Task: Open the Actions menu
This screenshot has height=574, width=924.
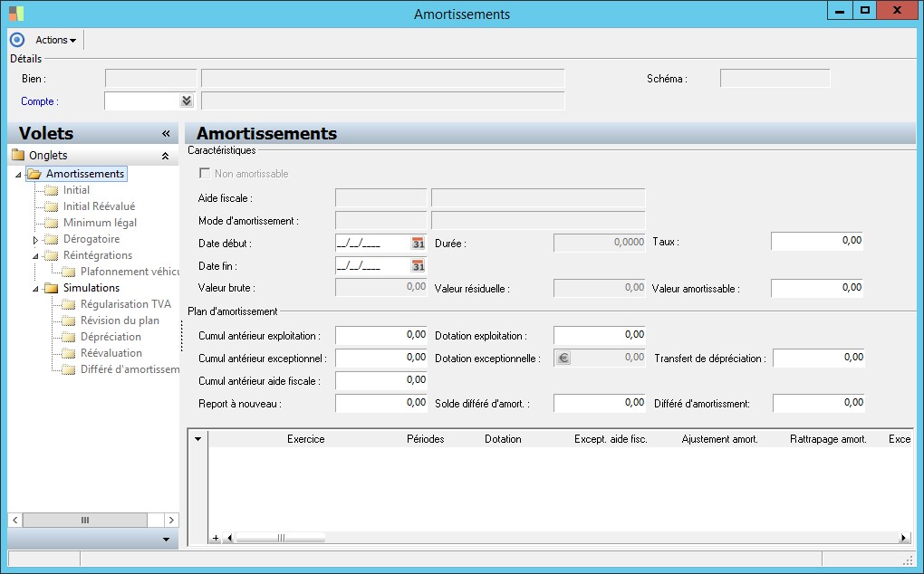Action: tap(55, 40)
